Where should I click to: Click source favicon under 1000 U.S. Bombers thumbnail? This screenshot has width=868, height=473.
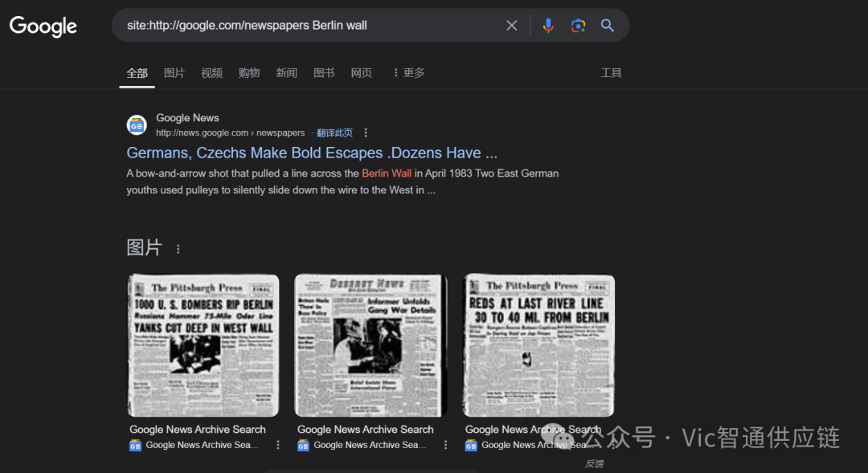coord(135,446)
